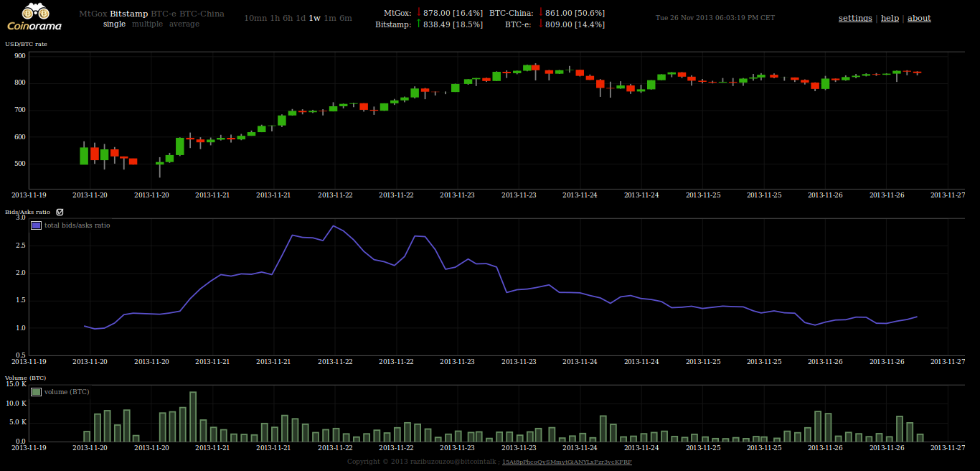Click the BTC-e red down arrow
980x471 pixels.
tap(540, 23)
